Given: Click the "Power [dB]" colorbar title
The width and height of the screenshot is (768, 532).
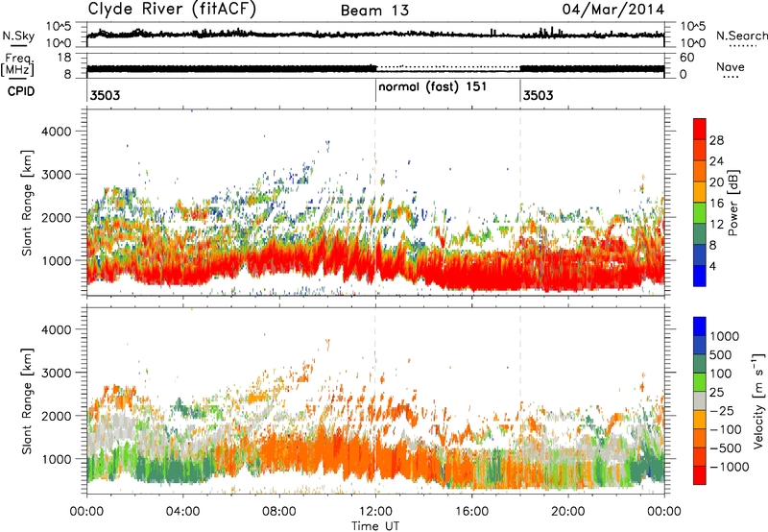Looking at the screenshot, I should pyautogui.click(x=732, y=203).
